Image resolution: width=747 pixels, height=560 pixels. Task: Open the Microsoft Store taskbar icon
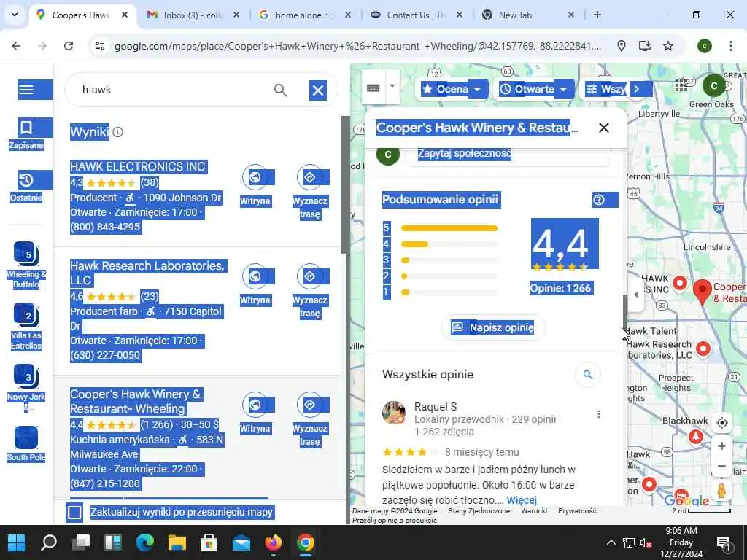(209, 542)
